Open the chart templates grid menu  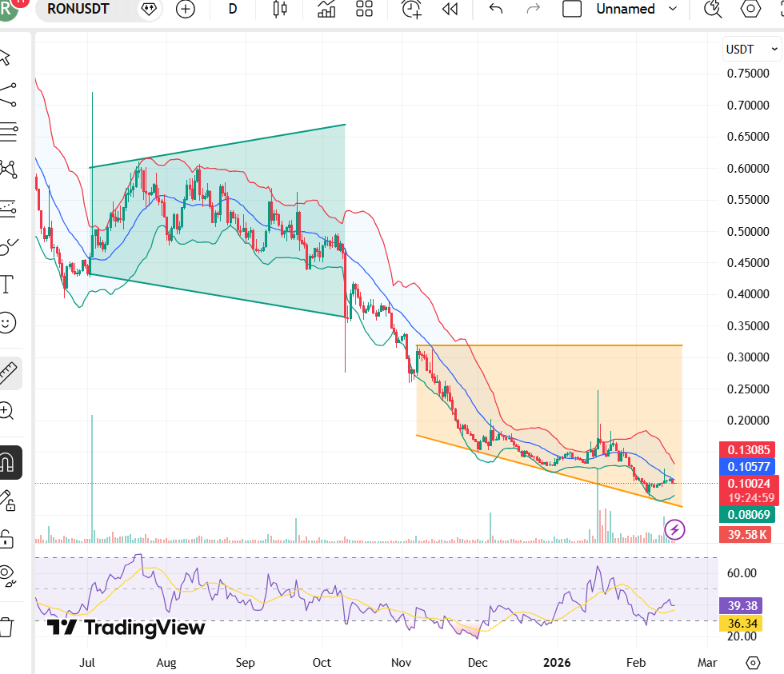tap(365, 10)
